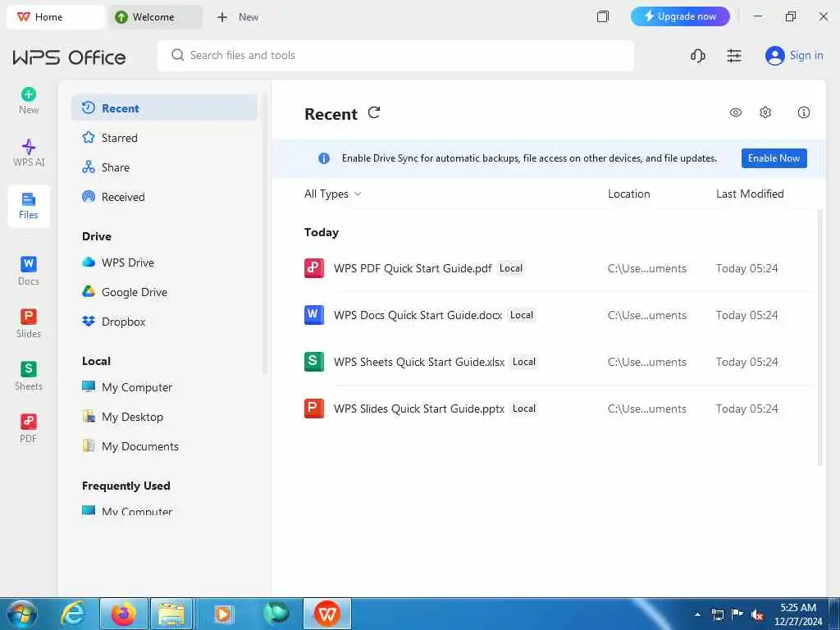840x630 pixels.
Task: Open Sheets from the left sidebar
Action: pos(29,376)
